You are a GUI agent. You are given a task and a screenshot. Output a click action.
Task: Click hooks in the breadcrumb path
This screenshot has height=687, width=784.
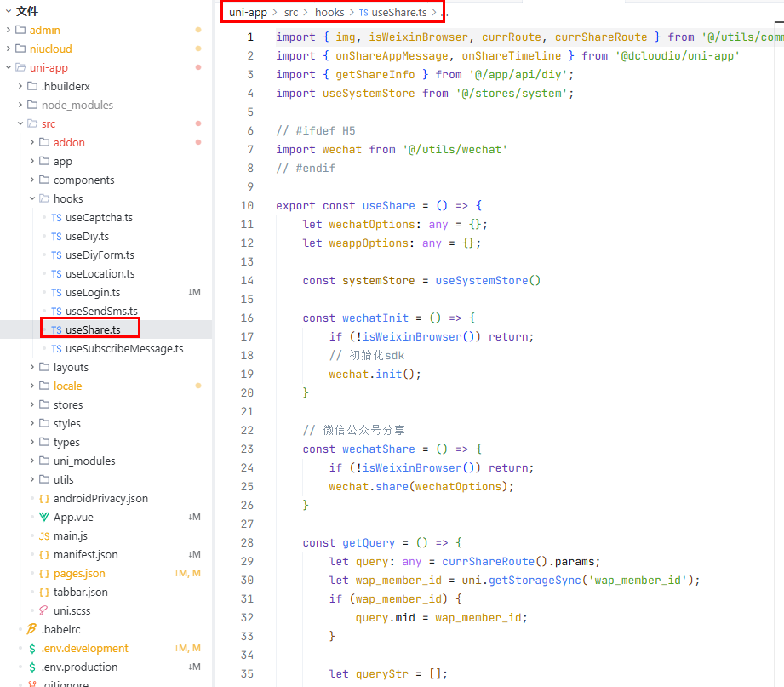point(329,12)
